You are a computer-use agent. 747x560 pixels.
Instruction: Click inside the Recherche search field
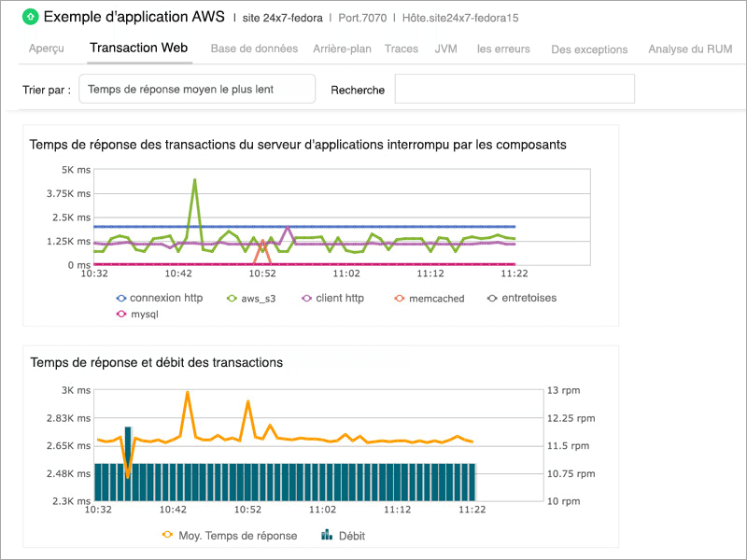(514, 89)
